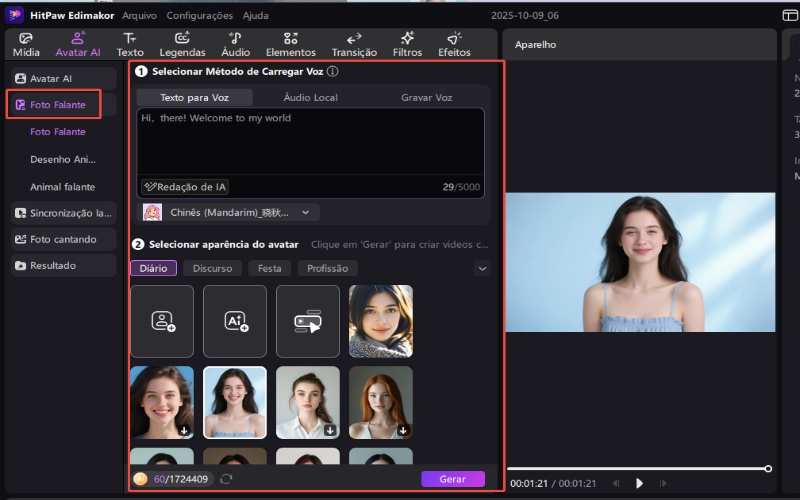Switch to the Áudio Local tab
The width and height of the screenshot is (800, 500).
310,97
